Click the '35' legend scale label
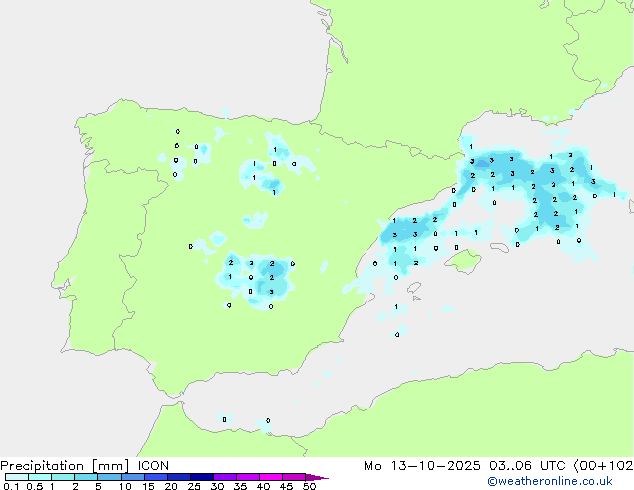This screenshot has width=634, height=490. click(241, 486)
